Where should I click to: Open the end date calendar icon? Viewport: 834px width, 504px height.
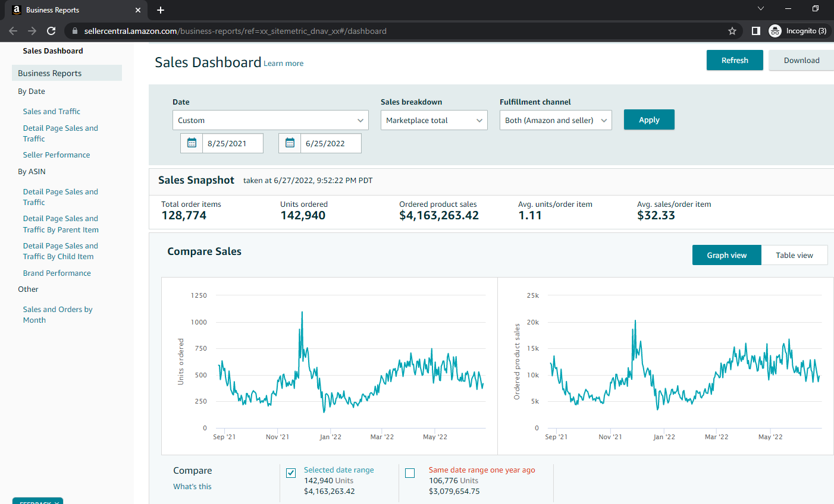click(x=290, y=143)
